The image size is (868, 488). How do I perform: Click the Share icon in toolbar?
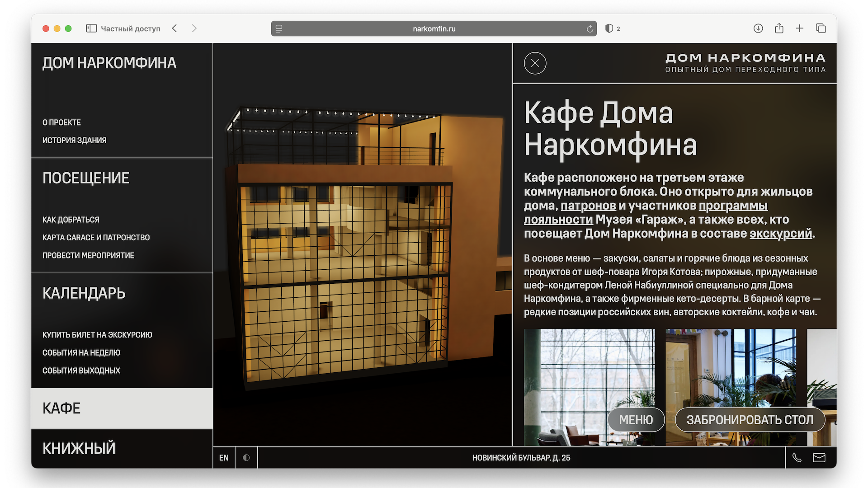tap(779, 28)
